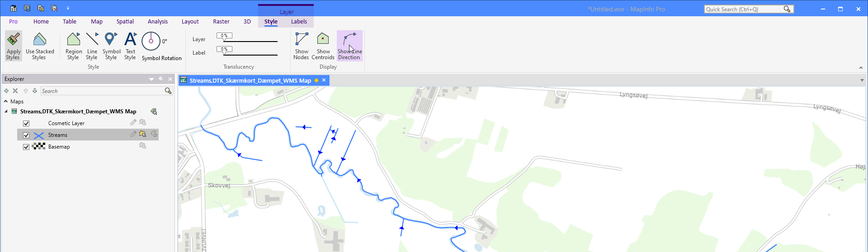Toggle Cosmetic Layer selectable icon
868x252 pixels.
[143, 122]
